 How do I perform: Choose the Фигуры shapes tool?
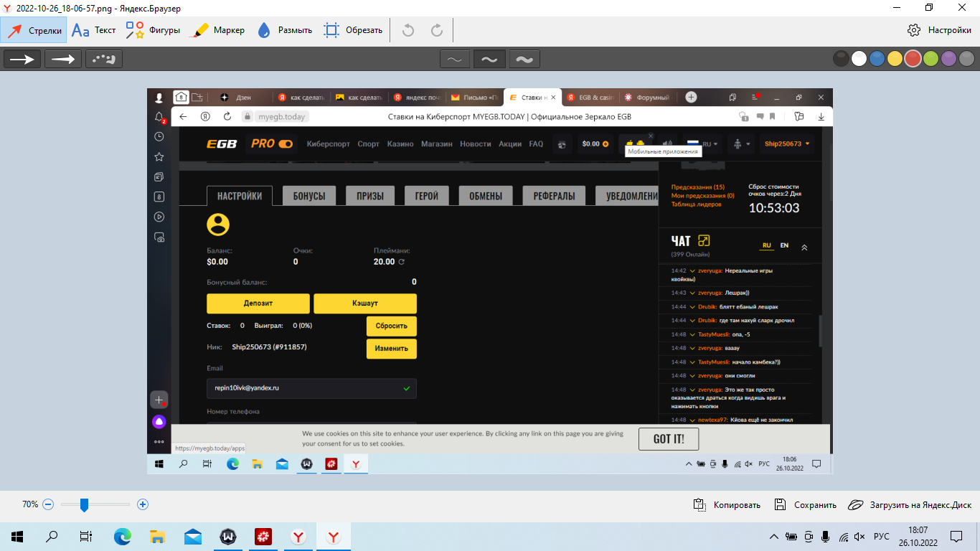152,30
